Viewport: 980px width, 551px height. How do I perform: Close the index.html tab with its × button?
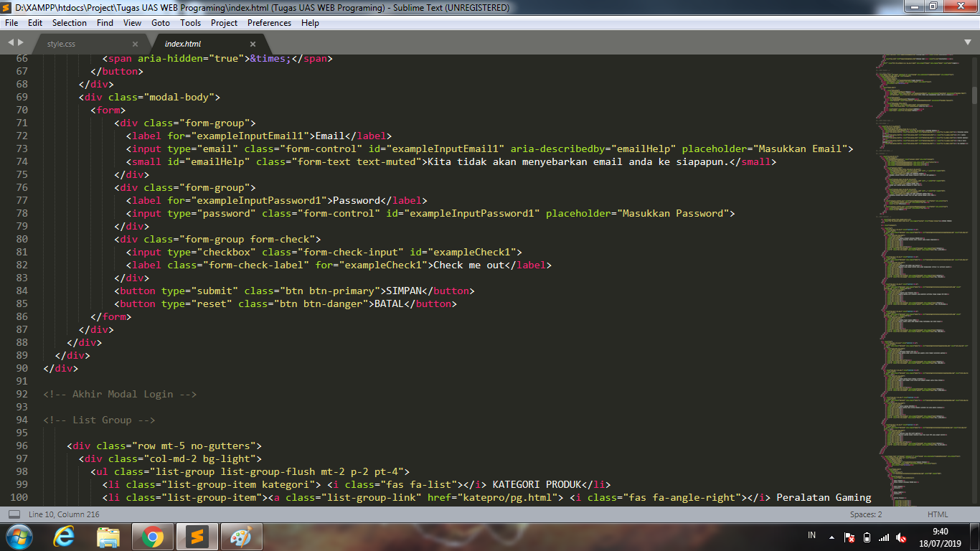(253, 43)
